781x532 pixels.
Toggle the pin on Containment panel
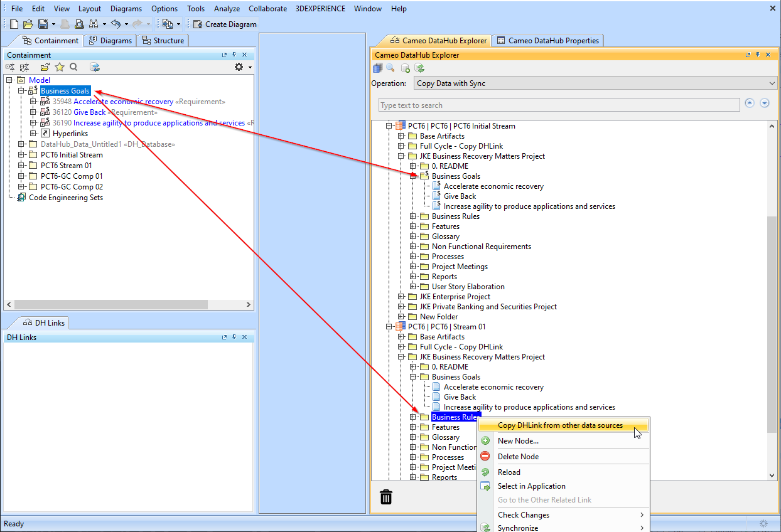click(234, 55)
